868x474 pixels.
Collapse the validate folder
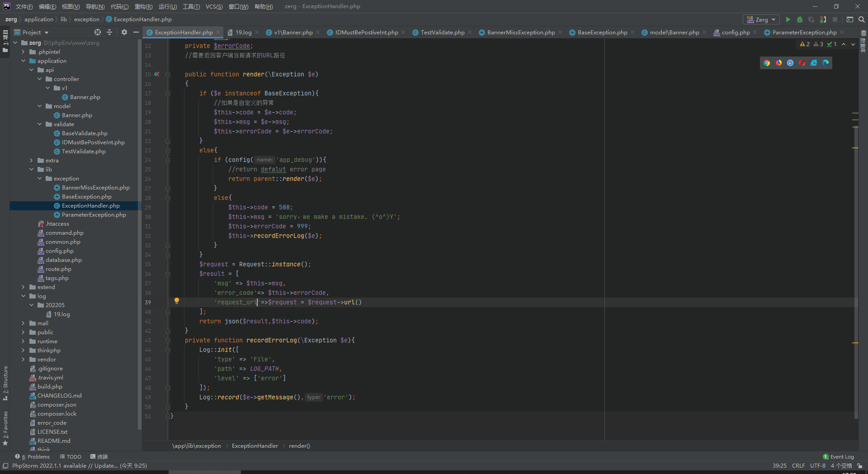coord(40,124)
